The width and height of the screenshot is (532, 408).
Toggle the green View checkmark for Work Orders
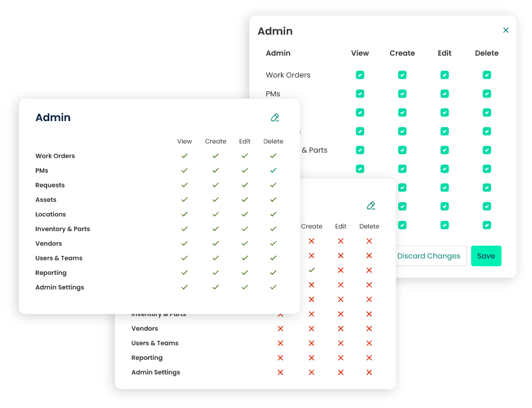pyautogui.click(x=184, y=156)
